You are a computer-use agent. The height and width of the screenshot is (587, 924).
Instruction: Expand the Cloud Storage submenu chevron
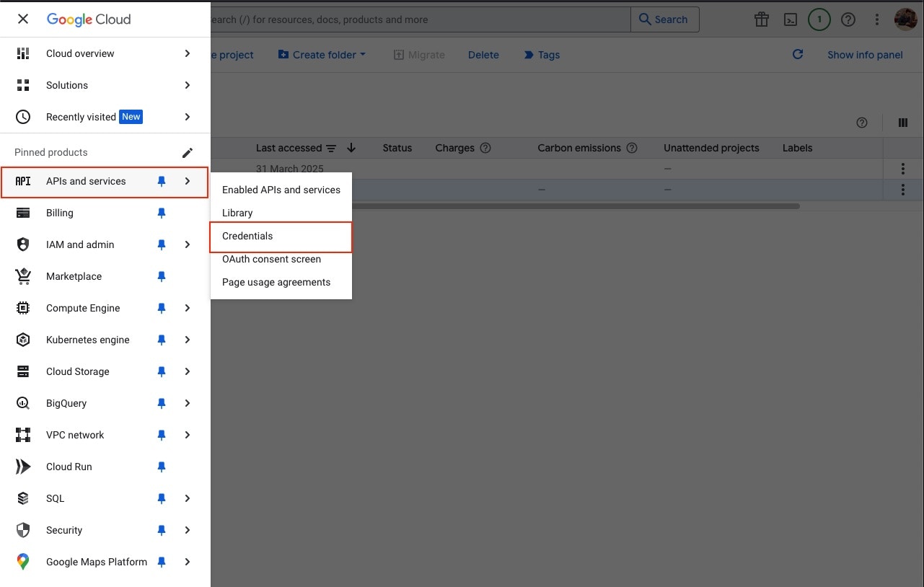[x=187, y=371]
